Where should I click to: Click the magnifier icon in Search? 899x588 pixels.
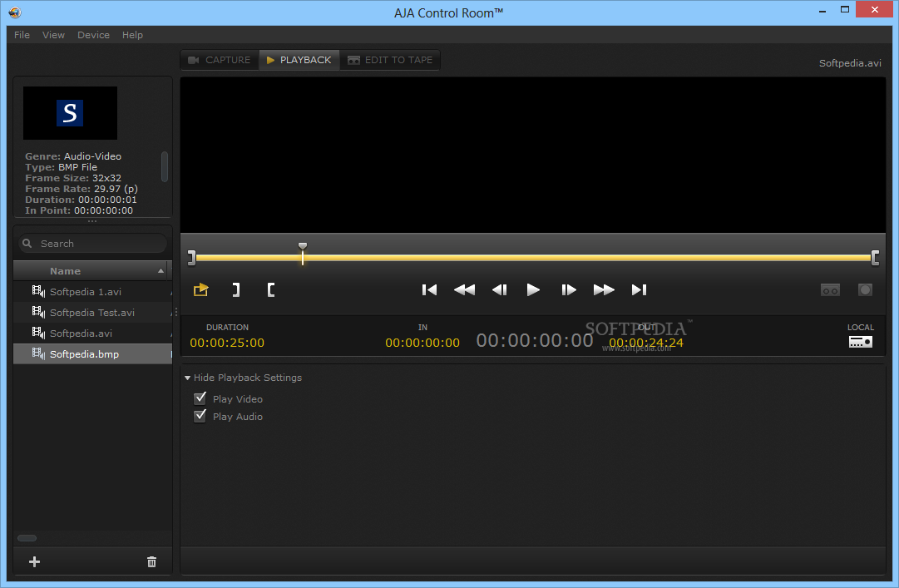click(x=27, y=244)
